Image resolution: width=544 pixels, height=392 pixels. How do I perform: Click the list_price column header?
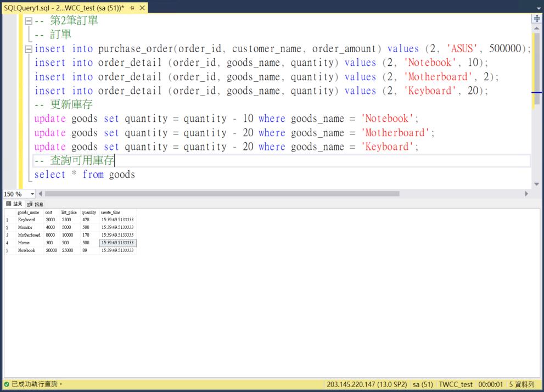pos(69,212)
